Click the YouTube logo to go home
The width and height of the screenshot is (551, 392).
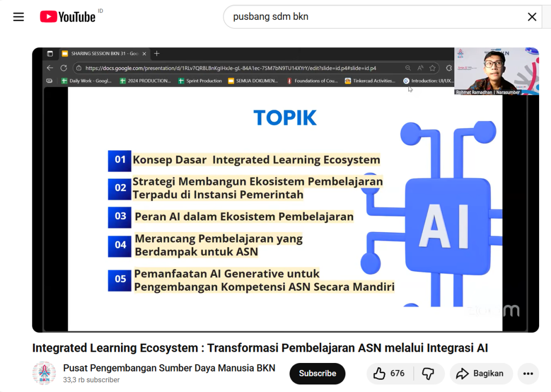tap(68, 17)
